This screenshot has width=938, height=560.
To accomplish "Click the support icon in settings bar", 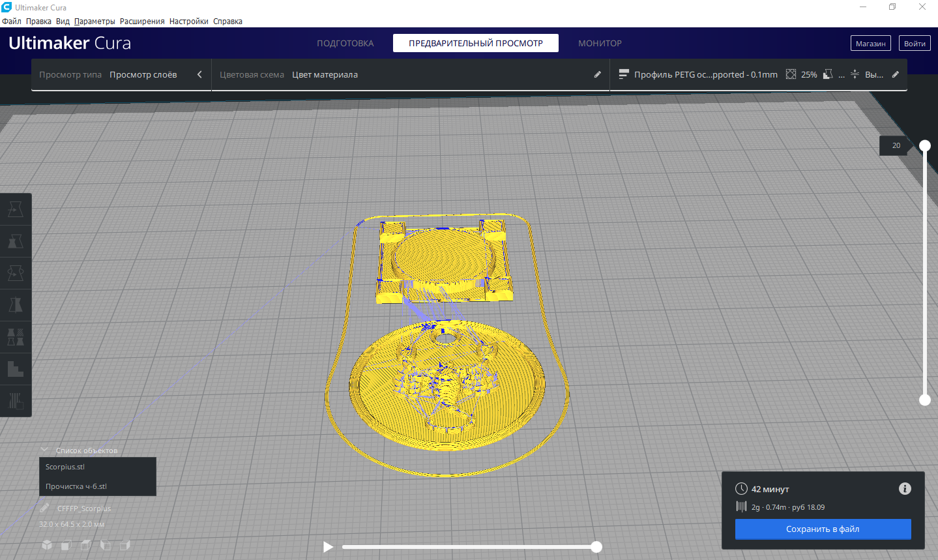I will (x=828, y=74).
